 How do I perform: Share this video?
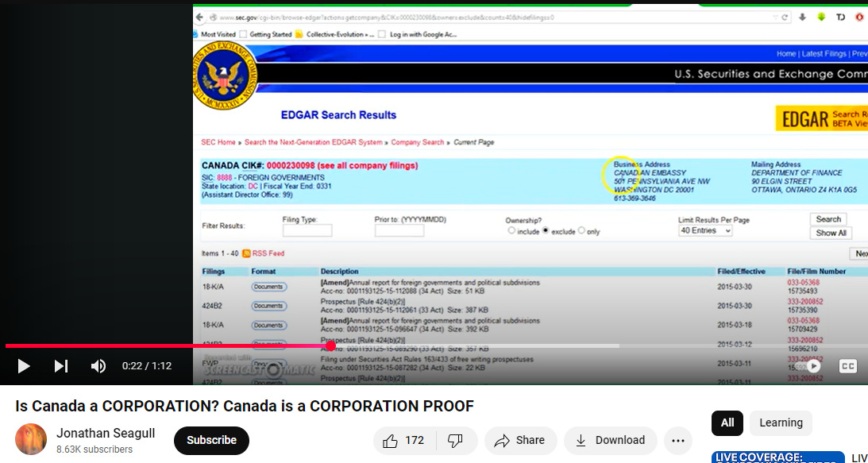click(x=519, y=440)
